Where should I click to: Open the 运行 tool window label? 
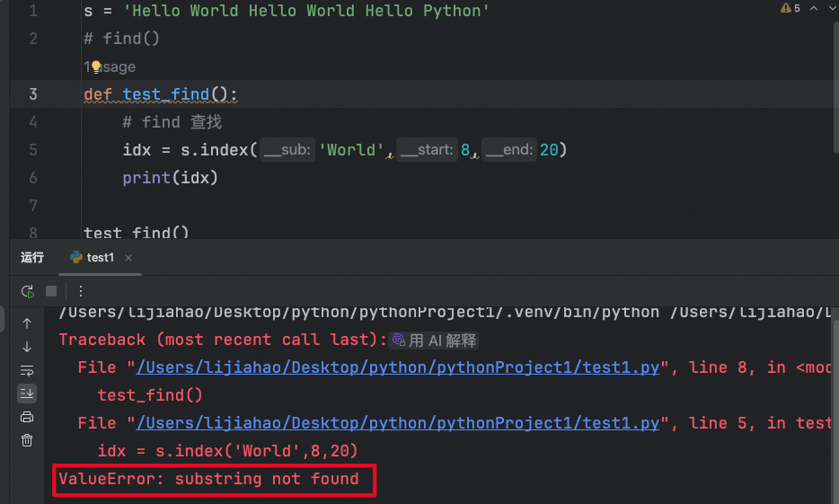pos(32,258)
